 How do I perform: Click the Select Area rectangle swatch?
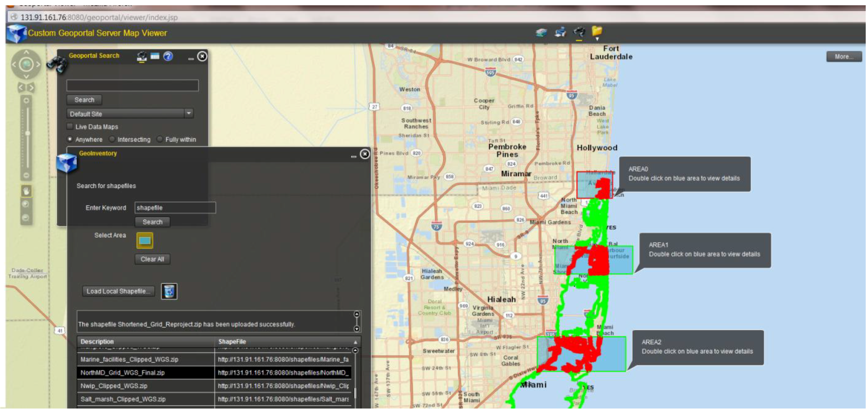(145, 240)
